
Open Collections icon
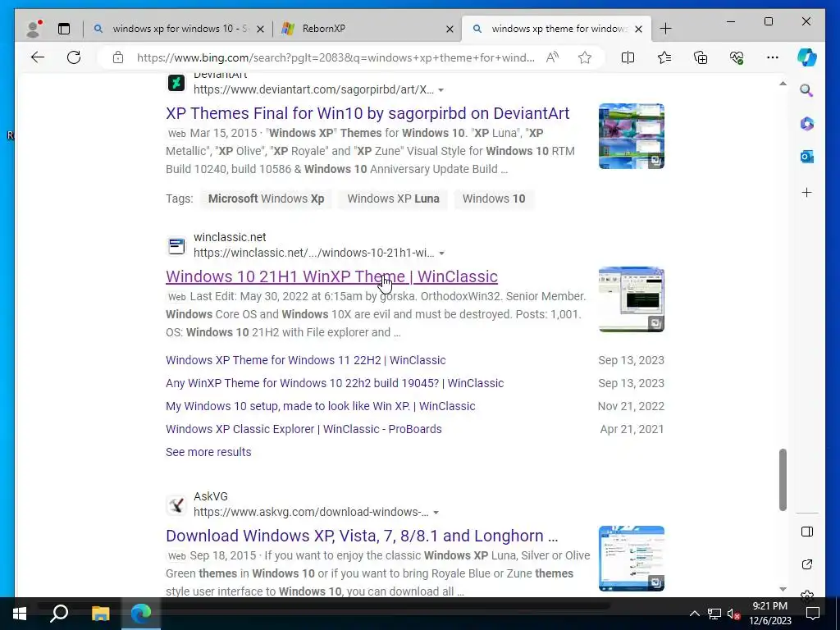click(701, 57)
